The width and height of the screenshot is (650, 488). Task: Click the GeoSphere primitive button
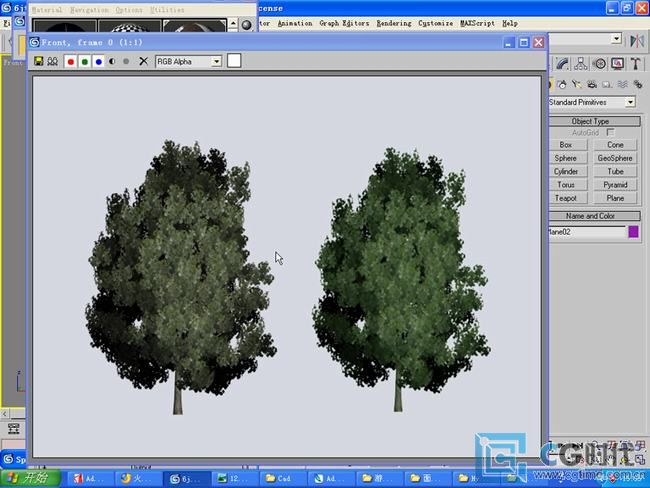coord(615,158)
